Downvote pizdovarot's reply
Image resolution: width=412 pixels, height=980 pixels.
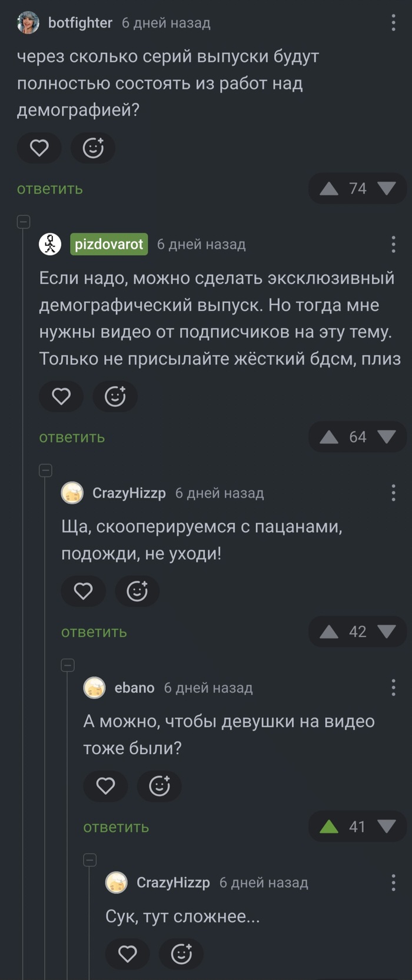(386, 437)
